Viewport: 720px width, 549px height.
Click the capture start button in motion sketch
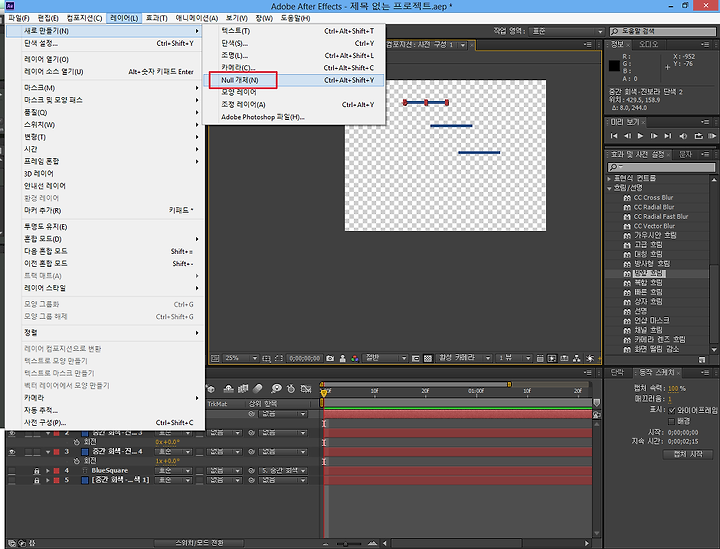pos(687,454)
